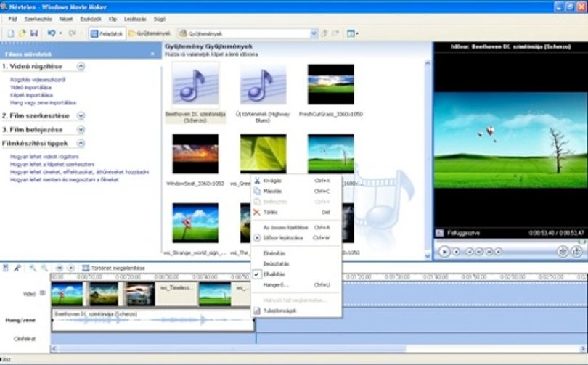Click the New project icon
The image size is (588, 365).
click(x=11, y=33)
